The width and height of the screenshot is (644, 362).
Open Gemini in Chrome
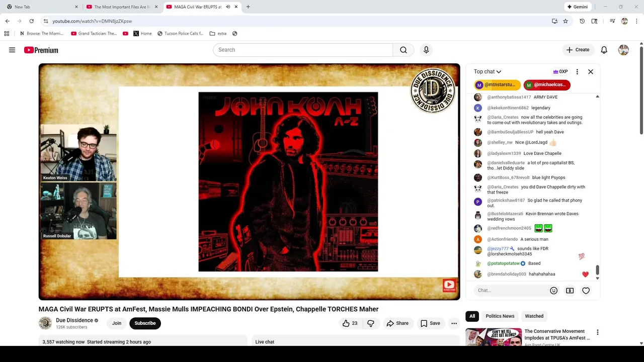point(577,7)
